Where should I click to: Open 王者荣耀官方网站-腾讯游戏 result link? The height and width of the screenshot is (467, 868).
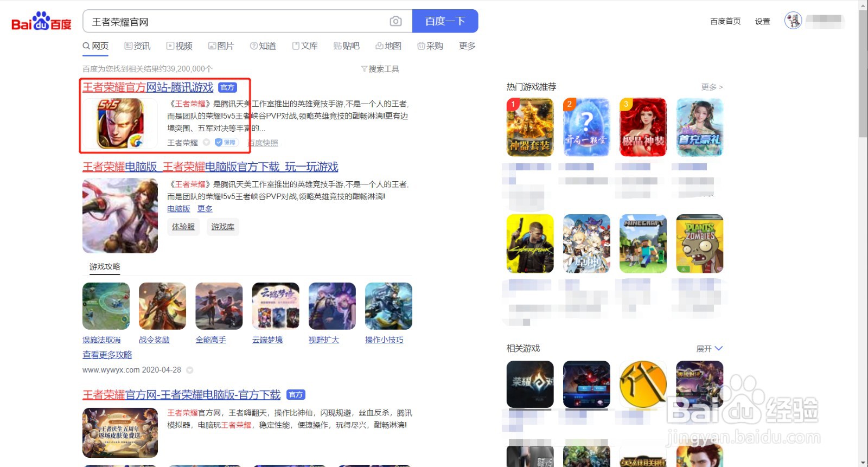click(x=148, y=87)
